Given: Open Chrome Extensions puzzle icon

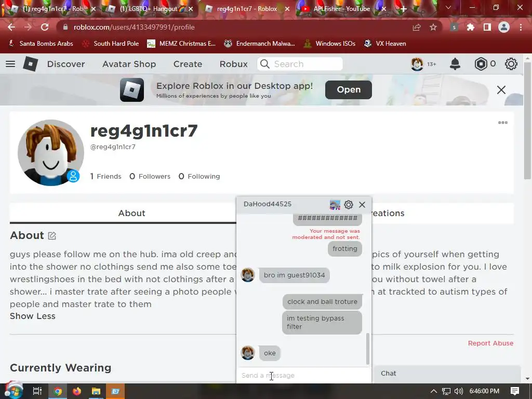Looking at the screenshot, I should pos(471,27).
